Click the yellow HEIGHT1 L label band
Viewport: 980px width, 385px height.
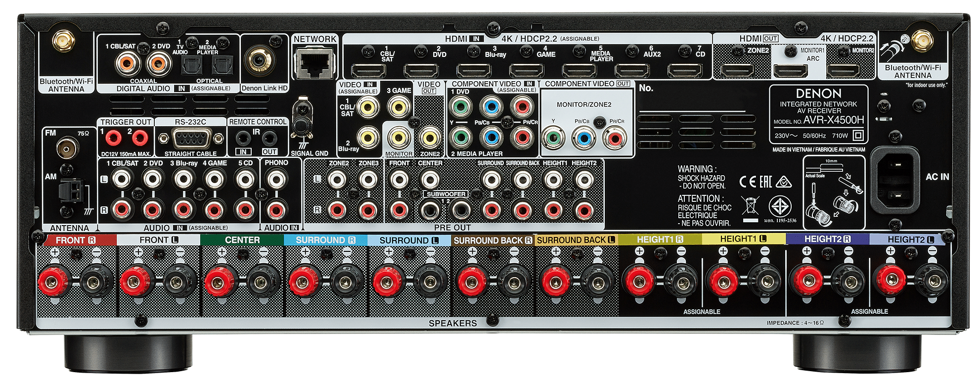click(743, 239)
